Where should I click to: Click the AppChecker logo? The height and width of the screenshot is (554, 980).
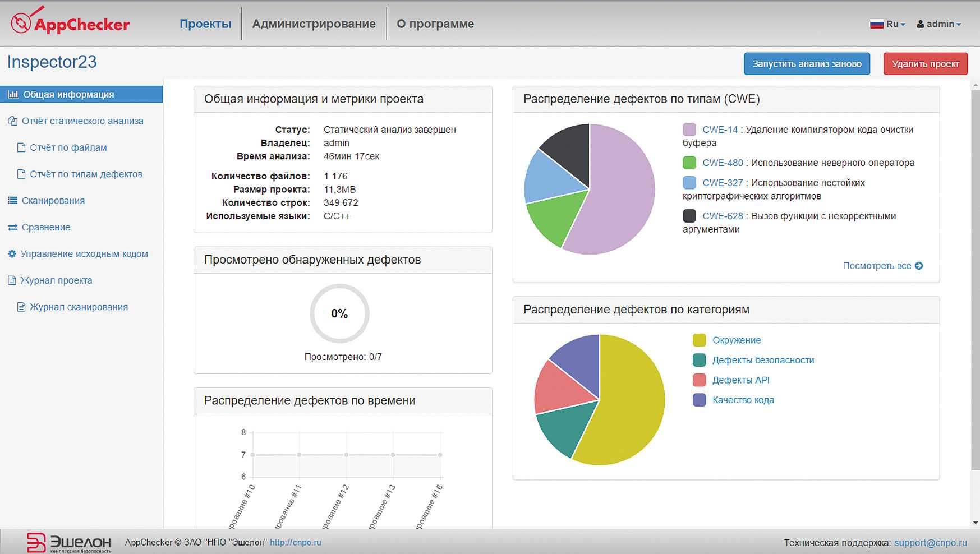tap(70, 22)
